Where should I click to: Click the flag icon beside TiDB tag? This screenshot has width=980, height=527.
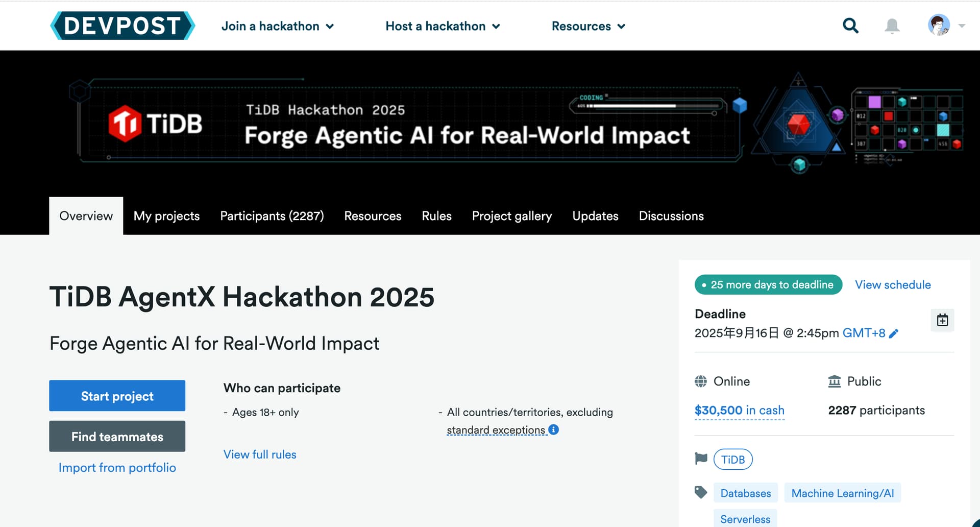(x=701, y=459)
